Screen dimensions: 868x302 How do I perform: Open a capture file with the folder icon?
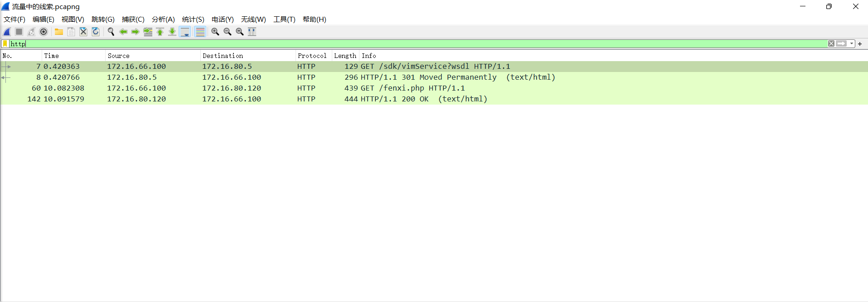click(x=59, y=32)
